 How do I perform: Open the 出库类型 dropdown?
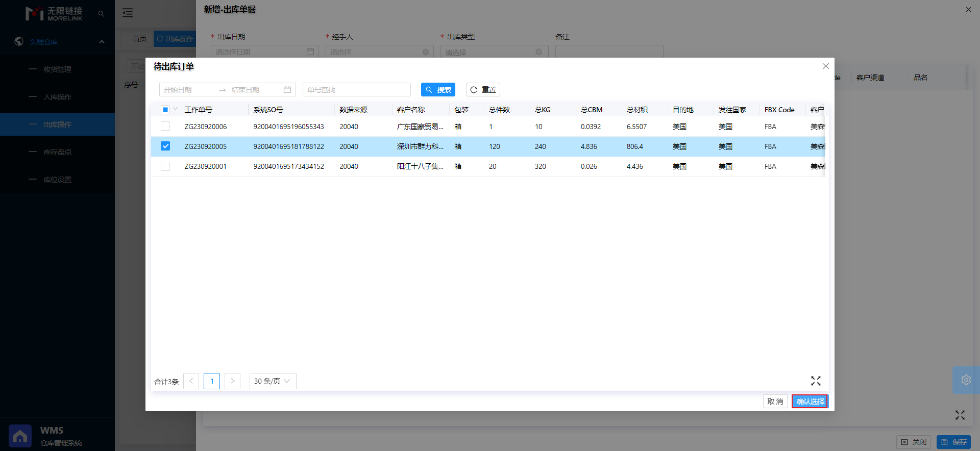[495, 52]
